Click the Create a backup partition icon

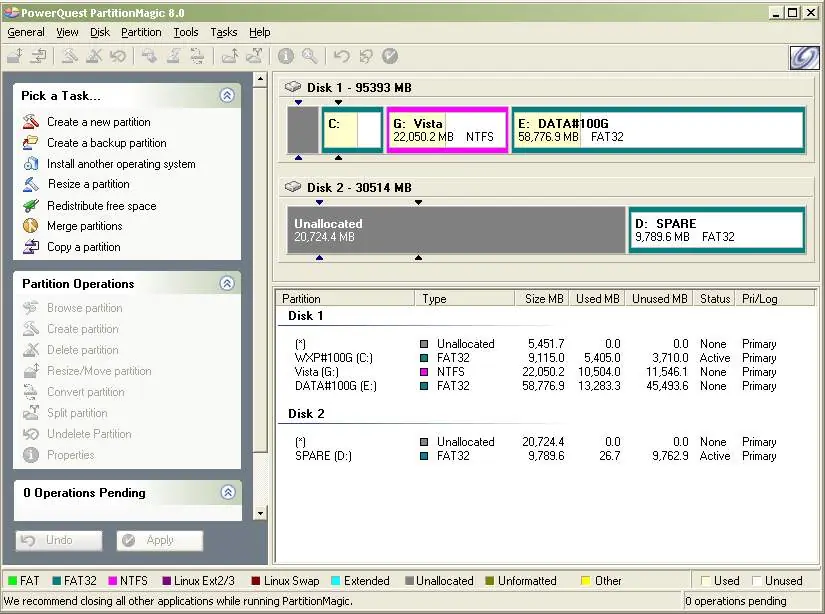30,143
